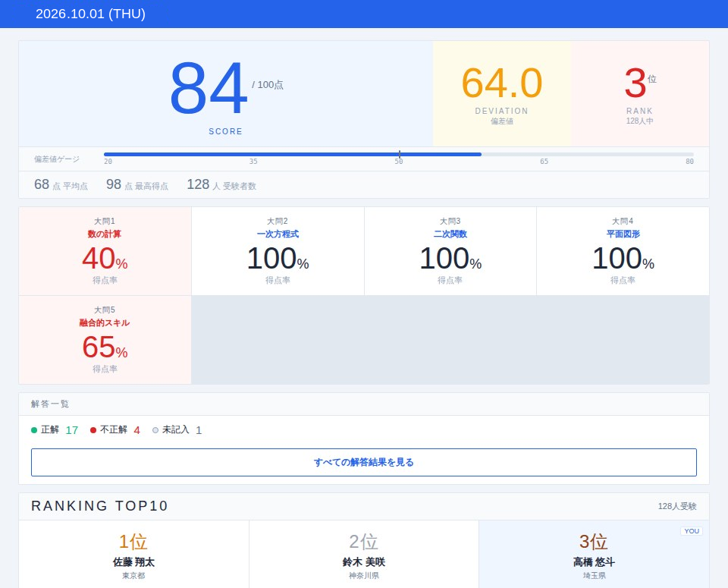
Task: Click the 偏差値ゲージ label
Action: pos(57,159)
